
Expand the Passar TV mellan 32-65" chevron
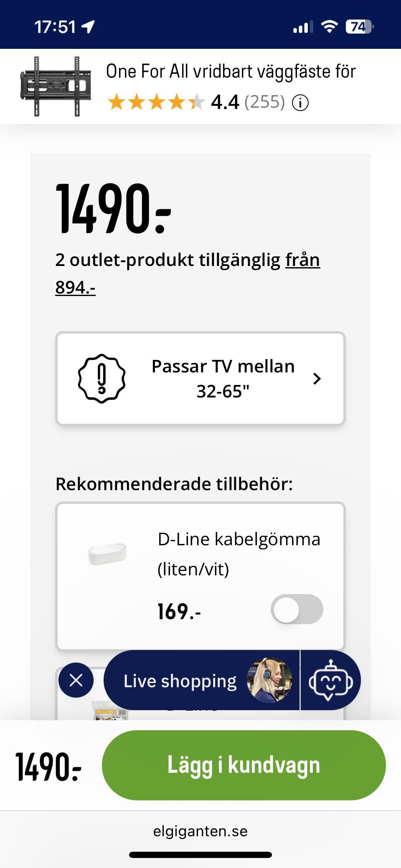(x=317, y=378)
